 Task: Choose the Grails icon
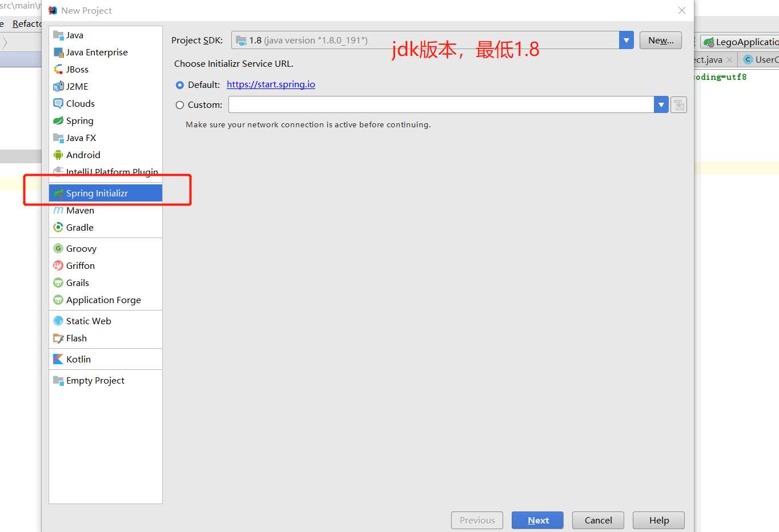(x=58, y=283)
